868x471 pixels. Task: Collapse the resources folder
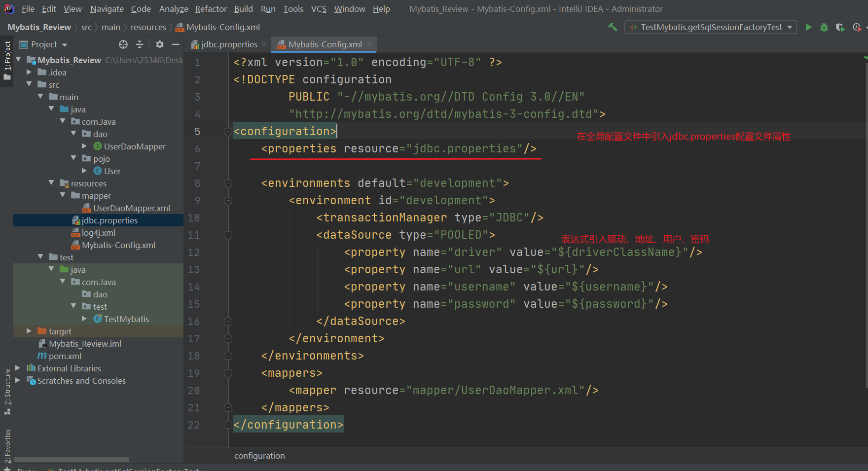point(51,183)
